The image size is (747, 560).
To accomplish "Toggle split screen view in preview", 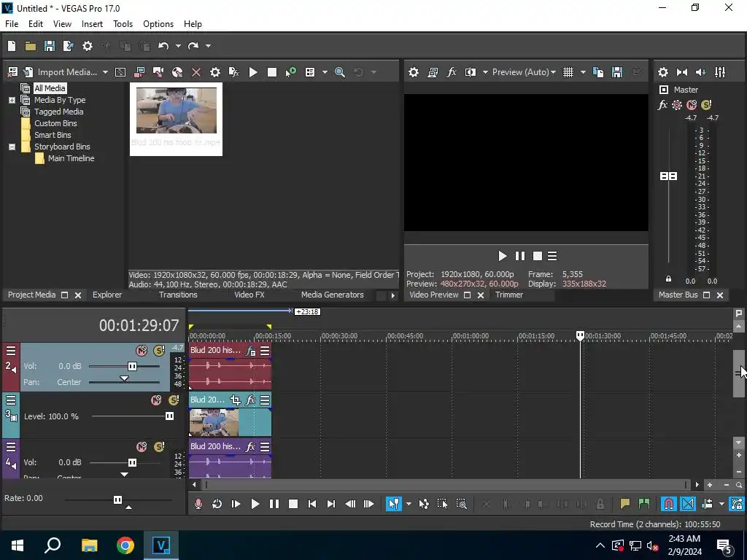I will click(471, 72).
